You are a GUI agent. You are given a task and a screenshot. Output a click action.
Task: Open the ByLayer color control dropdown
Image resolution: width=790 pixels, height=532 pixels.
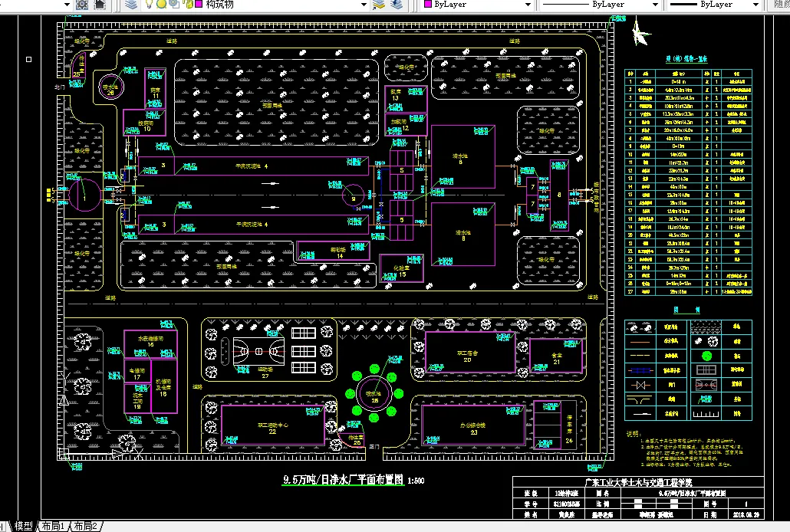point(528,5)
